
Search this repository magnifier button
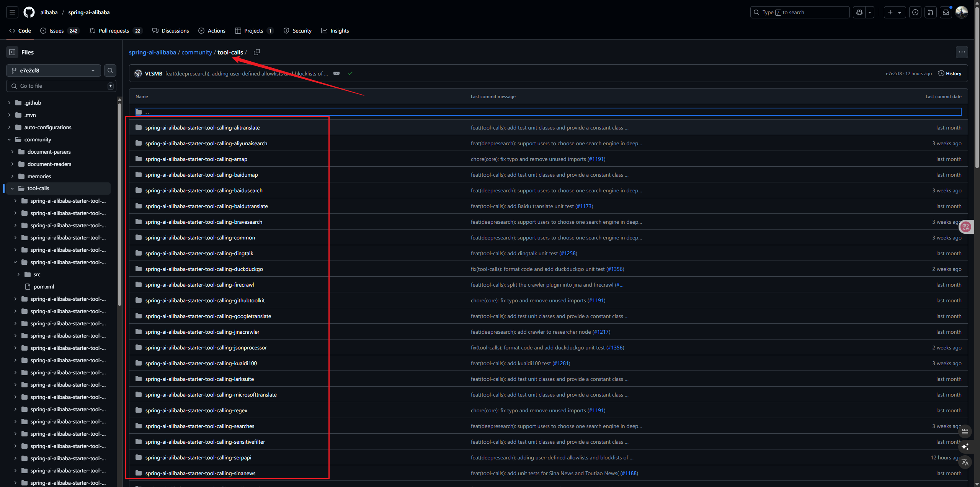pyautogui.click(x=110, y=71)
